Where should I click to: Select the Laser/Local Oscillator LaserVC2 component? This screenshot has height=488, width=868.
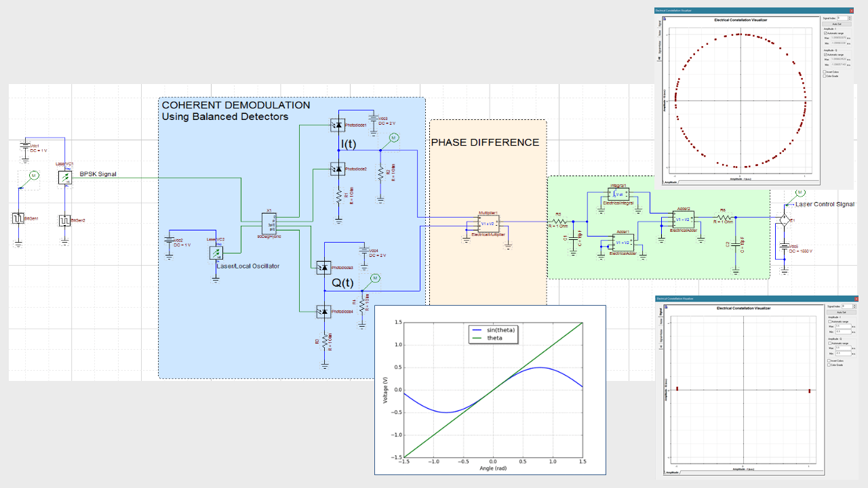click(216, 252)
